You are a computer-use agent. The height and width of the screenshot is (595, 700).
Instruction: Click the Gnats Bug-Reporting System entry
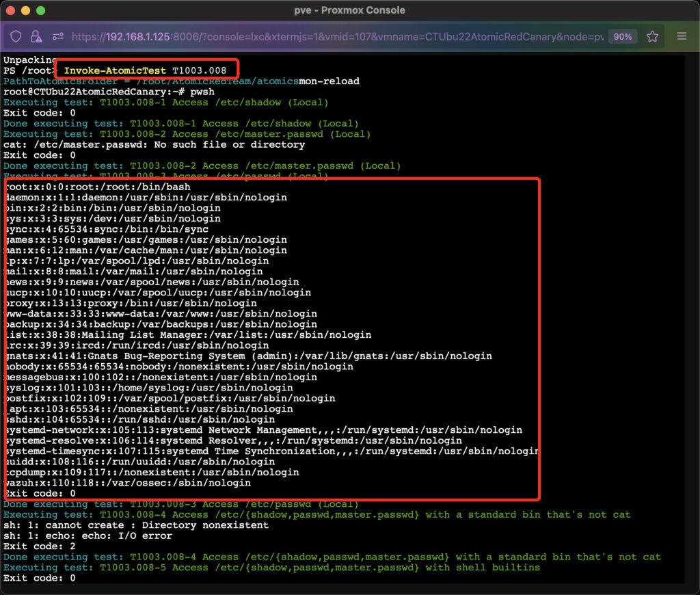click(x=247, y=356)
